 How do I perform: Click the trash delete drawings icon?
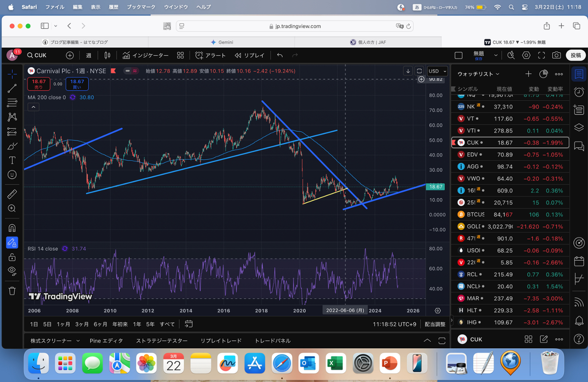tap(12, 290)
